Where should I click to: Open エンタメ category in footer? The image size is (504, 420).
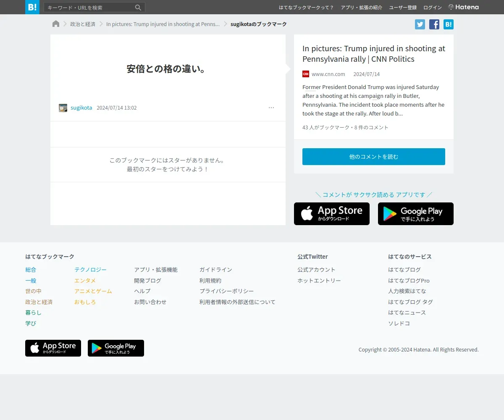(x=85, y=281)
